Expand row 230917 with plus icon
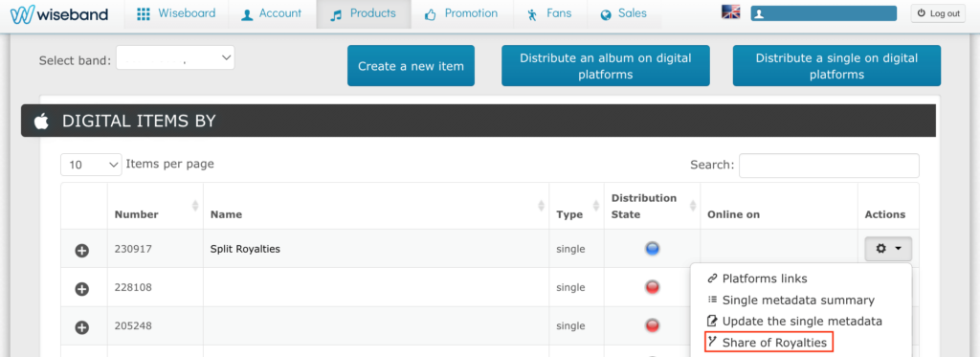Image resolution: width=980 pixels, height=357 pixels. click(x=82, y=251)
